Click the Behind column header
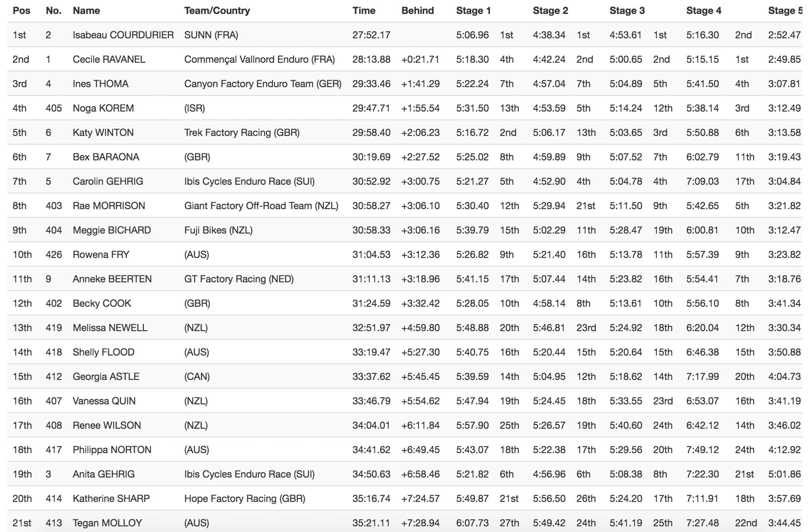The image size is (812, 532). tap(417, 11)
